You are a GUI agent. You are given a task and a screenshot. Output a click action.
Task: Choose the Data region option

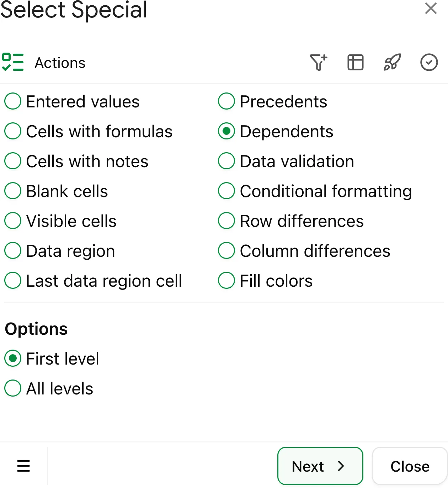[x=12, y=250]
